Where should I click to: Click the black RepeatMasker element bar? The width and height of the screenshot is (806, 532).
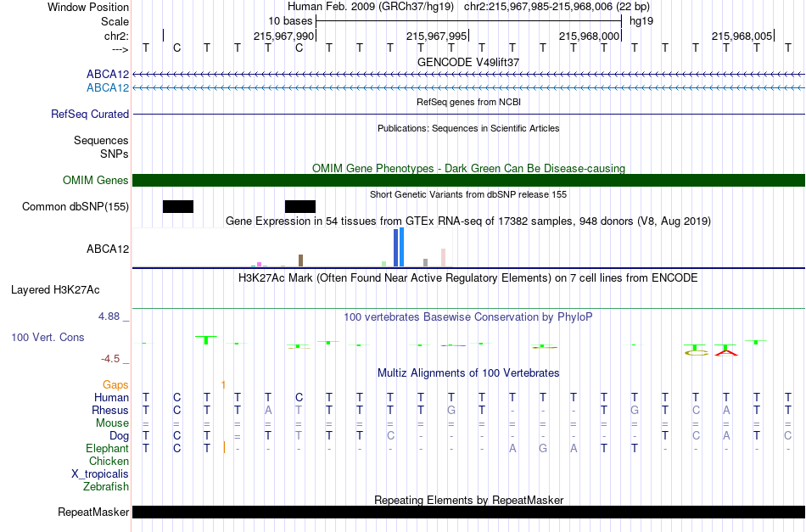point(468,512)
